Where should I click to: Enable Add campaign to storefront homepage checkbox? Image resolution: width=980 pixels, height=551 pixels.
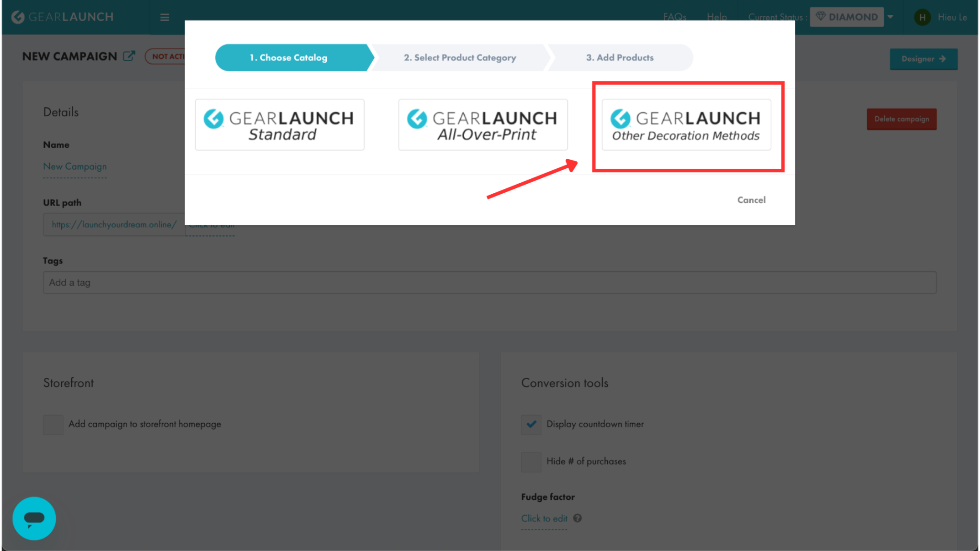click(53, 425)
